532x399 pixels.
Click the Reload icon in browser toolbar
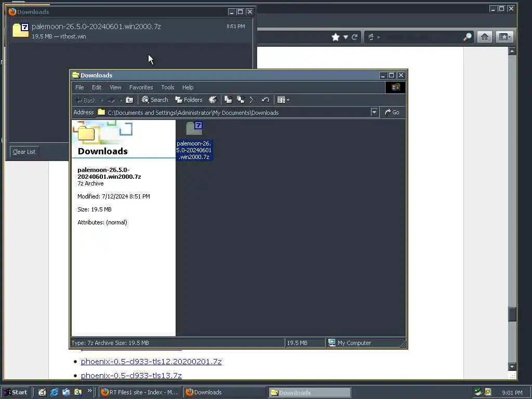(354, 37)
